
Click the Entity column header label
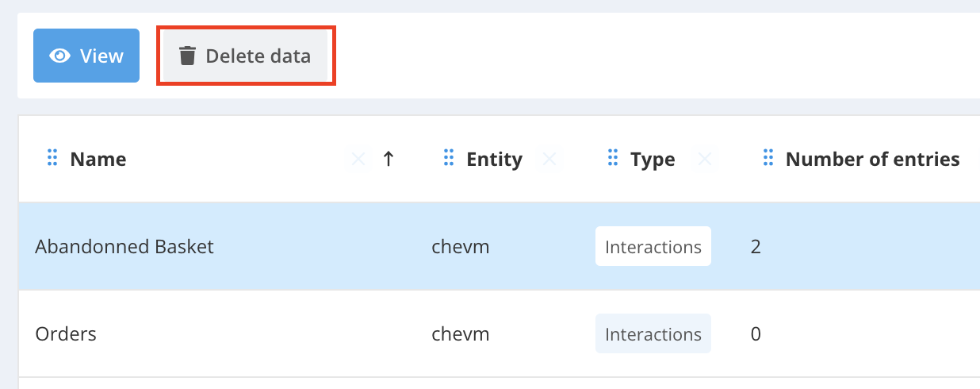click(494, 160)
